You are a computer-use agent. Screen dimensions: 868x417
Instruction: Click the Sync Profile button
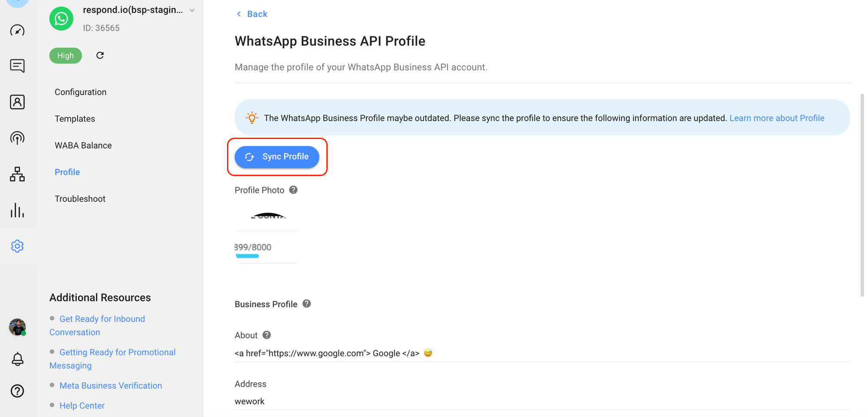click(277, 156)
